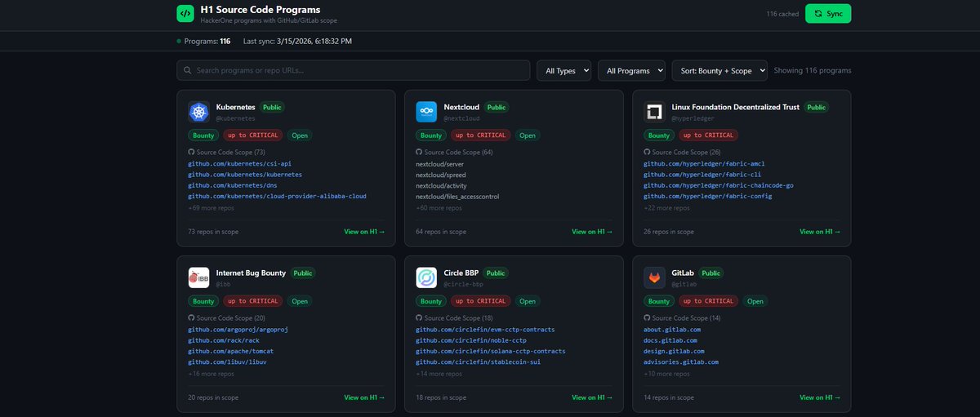Open View on H1 for Nextcloud
The image size is (980, 417).
(x=592, y=232)
